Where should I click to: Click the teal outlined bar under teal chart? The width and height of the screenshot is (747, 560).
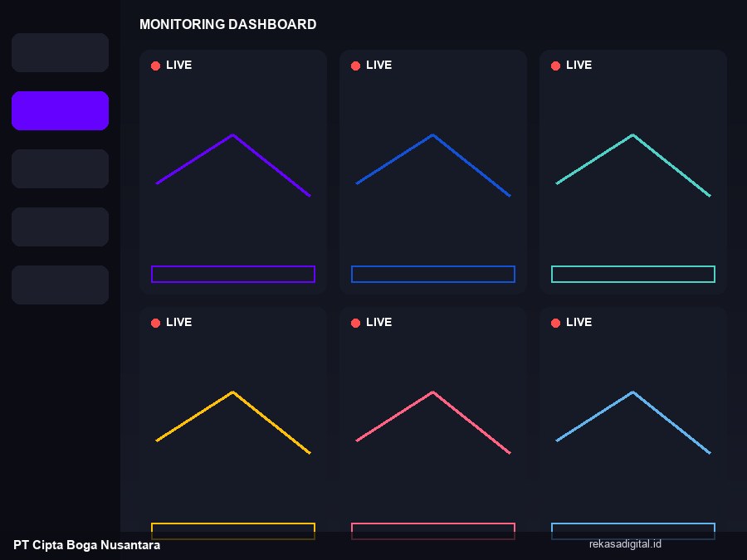click(633, 274)
